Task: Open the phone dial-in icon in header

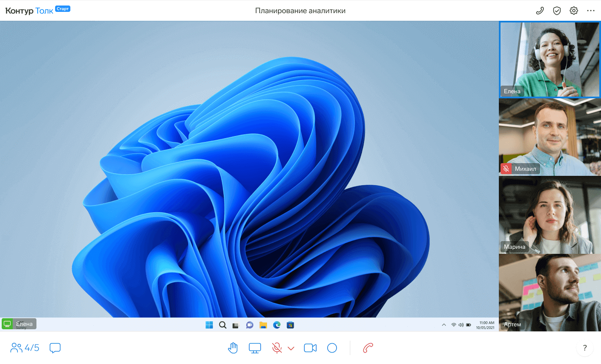Action: (540, 11)
